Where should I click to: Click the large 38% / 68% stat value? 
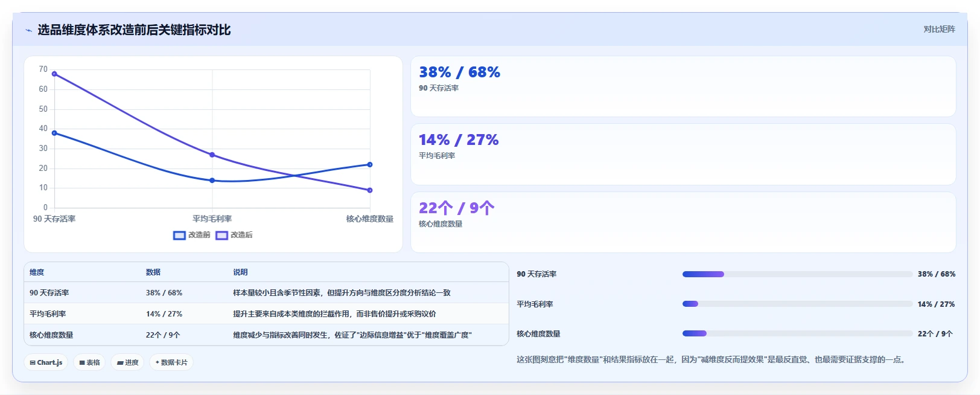pos(459,72)
